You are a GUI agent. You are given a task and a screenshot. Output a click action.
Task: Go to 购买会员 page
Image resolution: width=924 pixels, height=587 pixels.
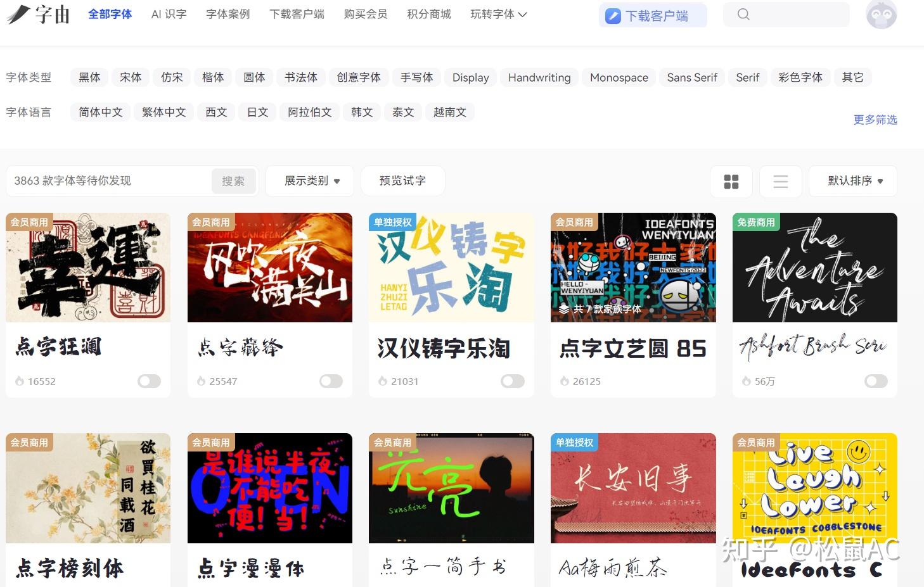[x=366, y=14]
